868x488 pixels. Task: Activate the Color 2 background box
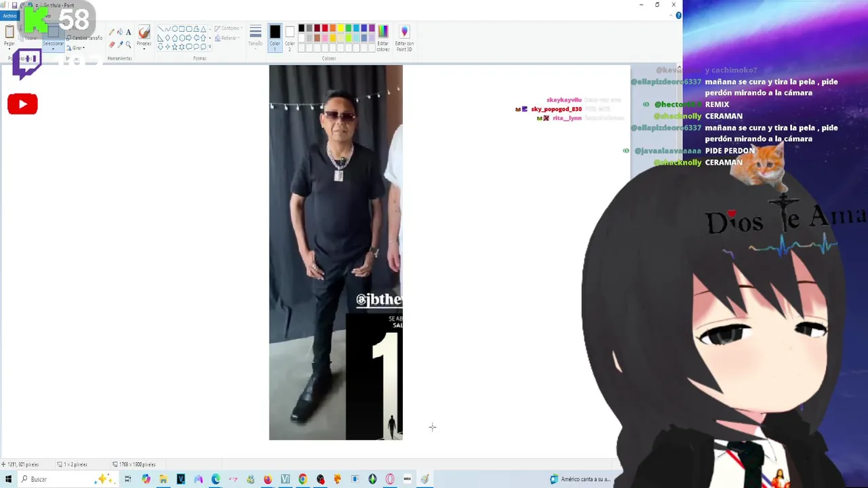pos(290,38)
